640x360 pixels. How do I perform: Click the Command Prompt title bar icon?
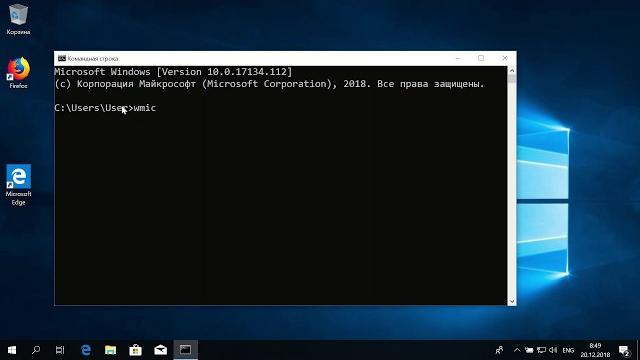point(62,58)
